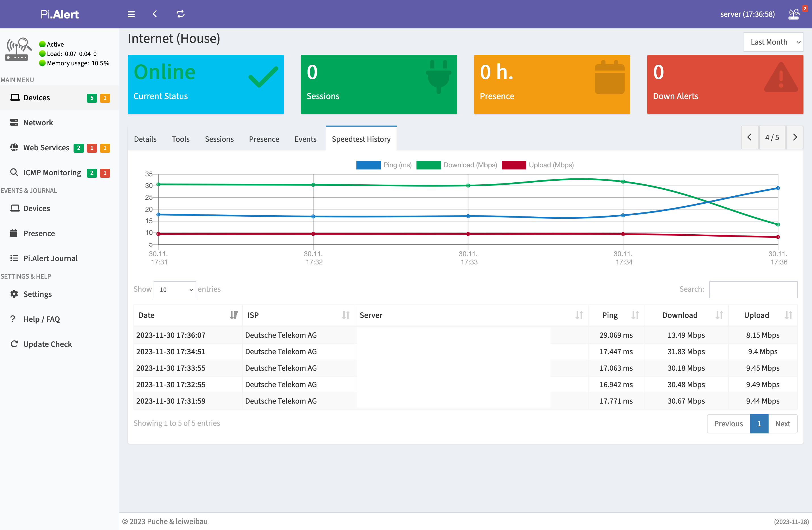The height and width of the screenshot is (530, 812).
Task: Select the Speedtest History tab
Action: pyautogui.click(x=361, y=139)
